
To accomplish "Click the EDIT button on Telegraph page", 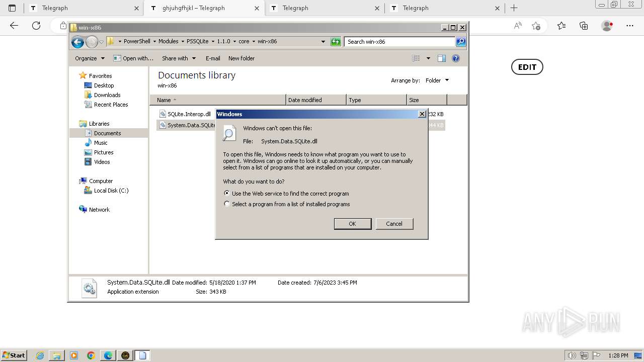I will tap(527, 67).
